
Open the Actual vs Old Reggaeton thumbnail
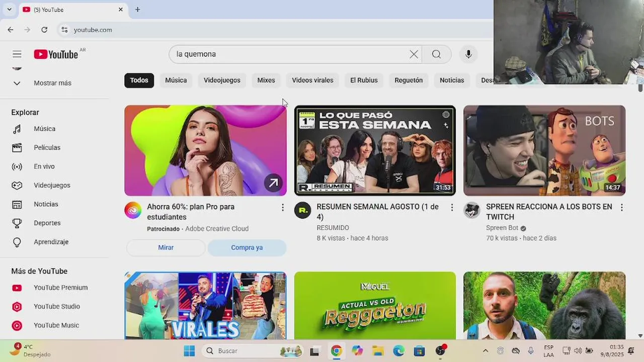375,306
